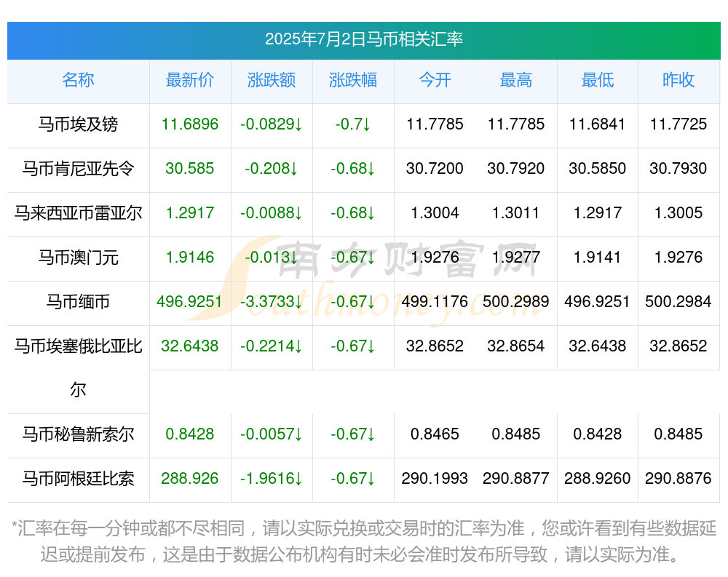Image resolution: width=728 pixels, height=577 pixels.
Task: Select latest price 288.926
Action: tap(190, 479)
